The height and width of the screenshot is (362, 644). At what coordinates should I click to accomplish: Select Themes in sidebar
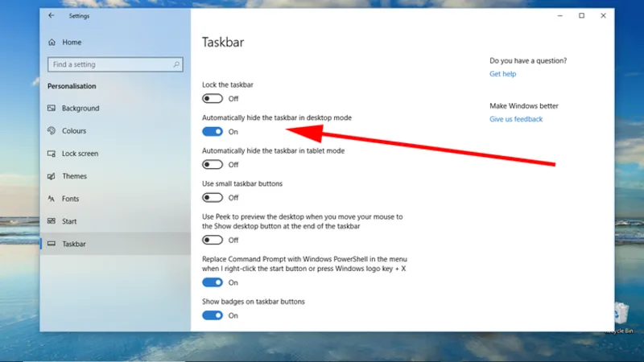115,176
